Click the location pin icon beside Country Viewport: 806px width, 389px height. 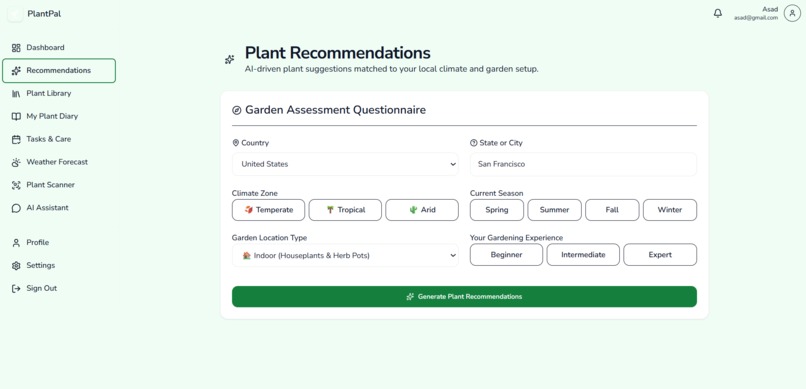coord(235,143)
